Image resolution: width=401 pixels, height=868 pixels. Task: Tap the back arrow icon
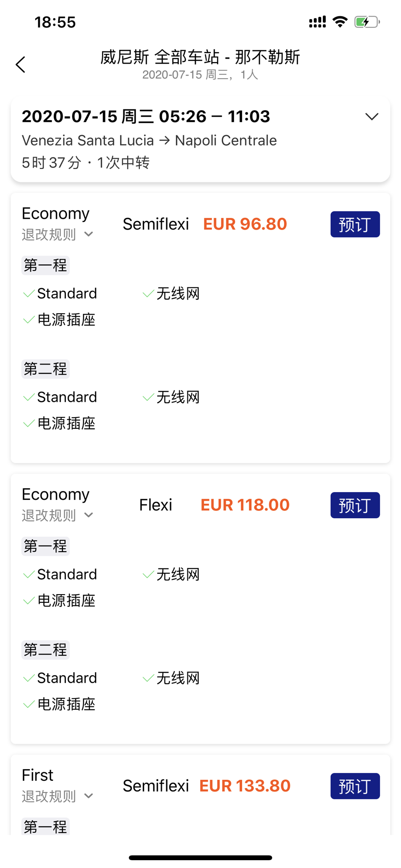(x=20, y=65)
